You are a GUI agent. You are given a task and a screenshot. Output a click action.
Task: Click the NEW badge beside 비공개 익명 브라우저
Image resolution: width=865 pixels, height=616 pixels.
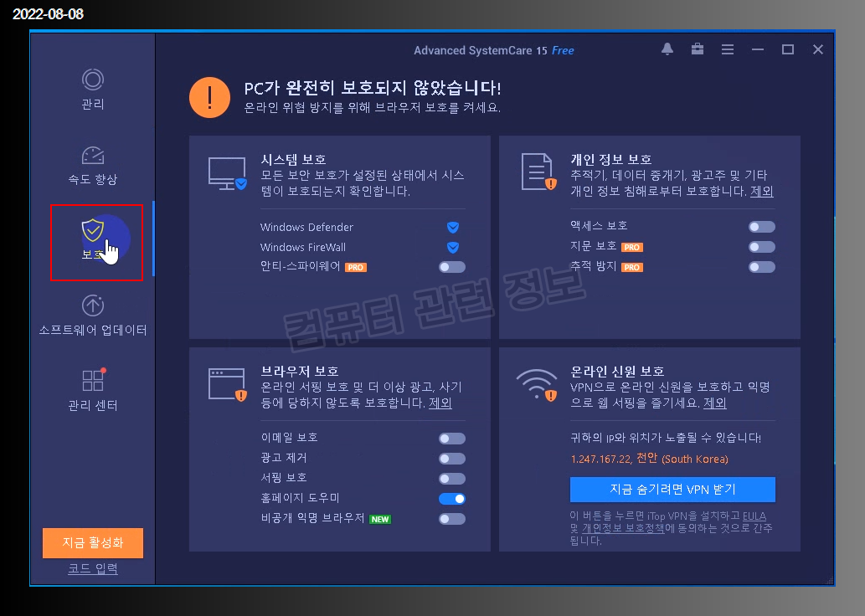click(380, 519)
